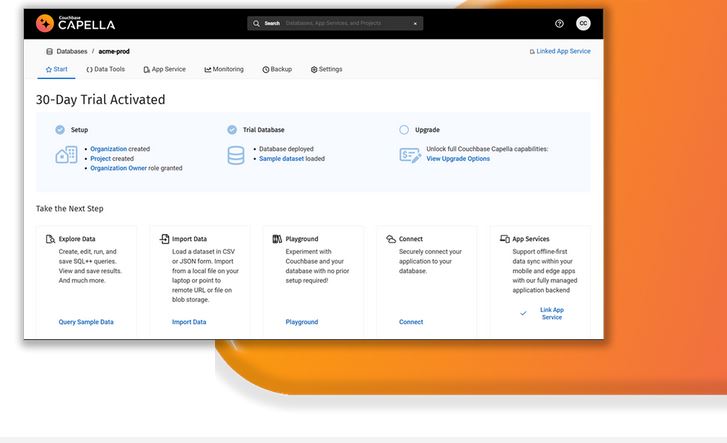
Task: Open the Settings tab
Action: [326, 70]
